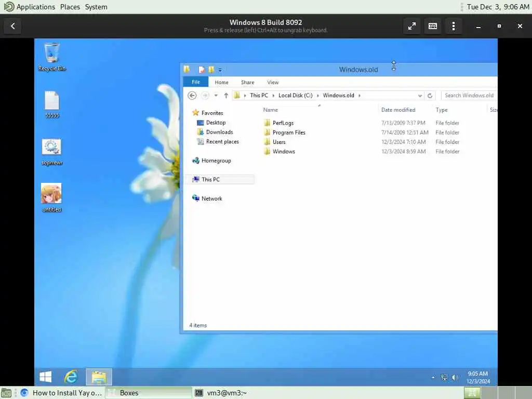
Task: Refresh the Windows.old folder view
Action: [x=430, y=96]
